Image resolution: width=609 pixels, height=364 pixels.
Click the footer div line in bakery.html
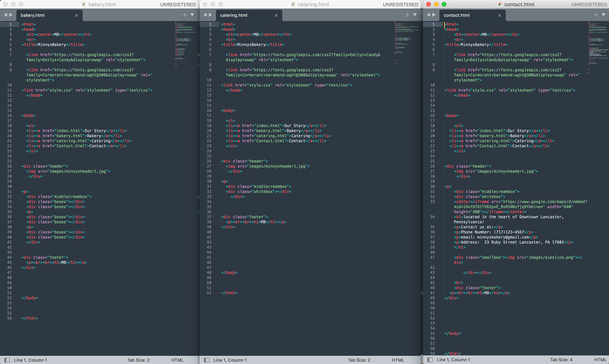45,257
